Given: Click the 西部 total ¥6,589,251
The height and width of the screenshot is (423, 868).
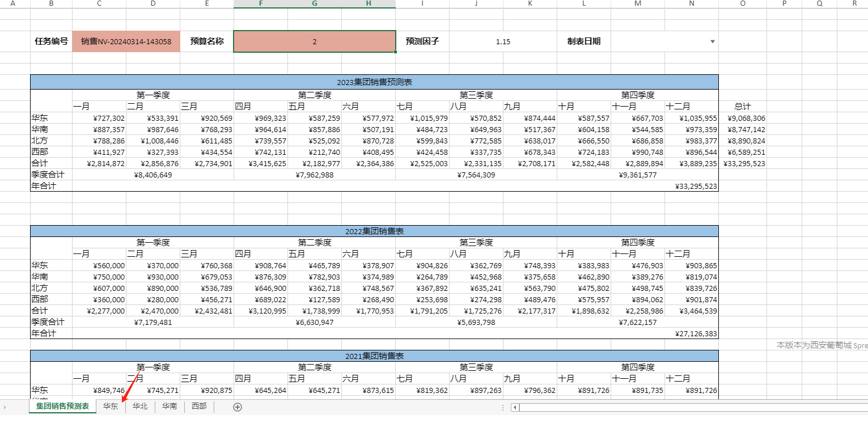Looking at the screenshot, I should click(743, 153).
